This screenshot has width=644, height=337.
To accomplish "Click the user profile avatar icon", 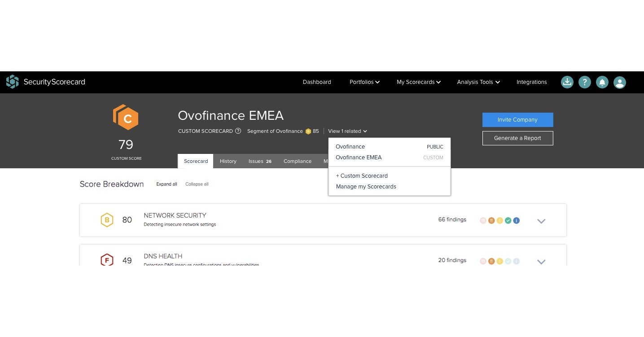I will click(619, 82).
